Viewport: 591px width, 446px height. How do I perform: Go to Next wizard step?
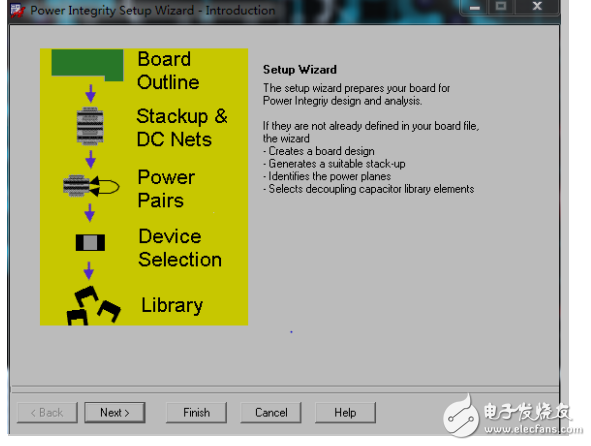(x=115, y=412)
